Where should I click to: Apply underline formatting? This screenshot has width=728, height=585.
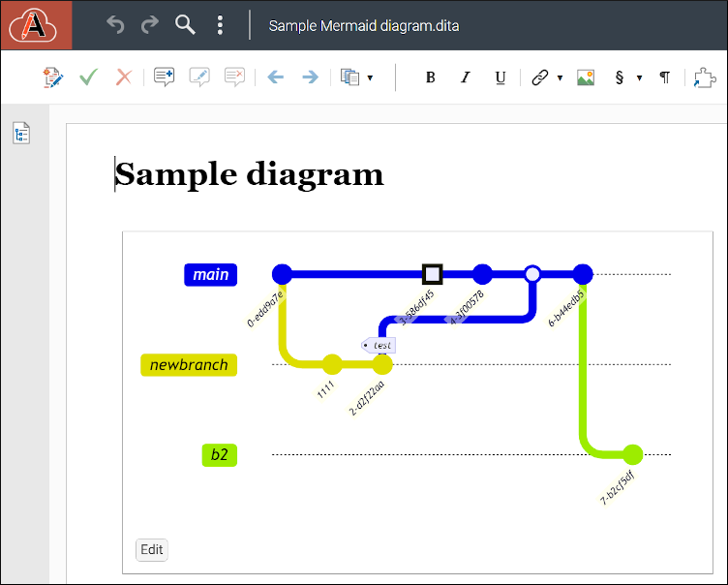pyautogui.click(x=500, y=78)
